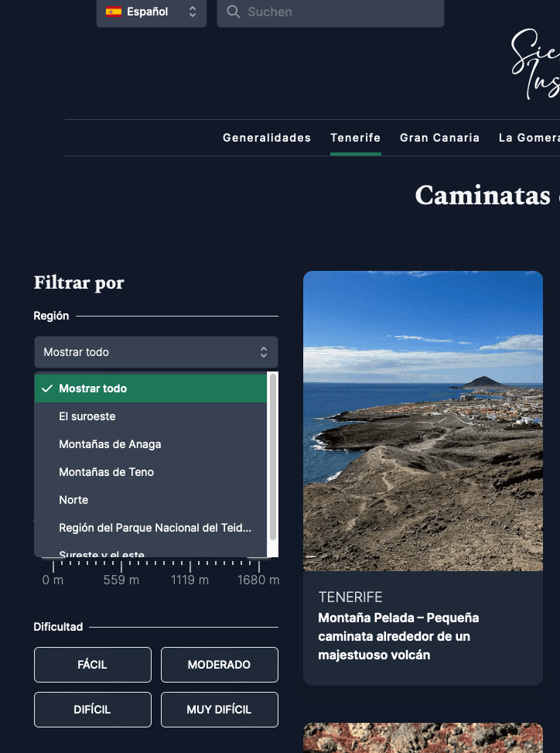The height and width of the screenshot is (753, 560).
Task: Select El suroeste from region list
Action: coord(87,416)
